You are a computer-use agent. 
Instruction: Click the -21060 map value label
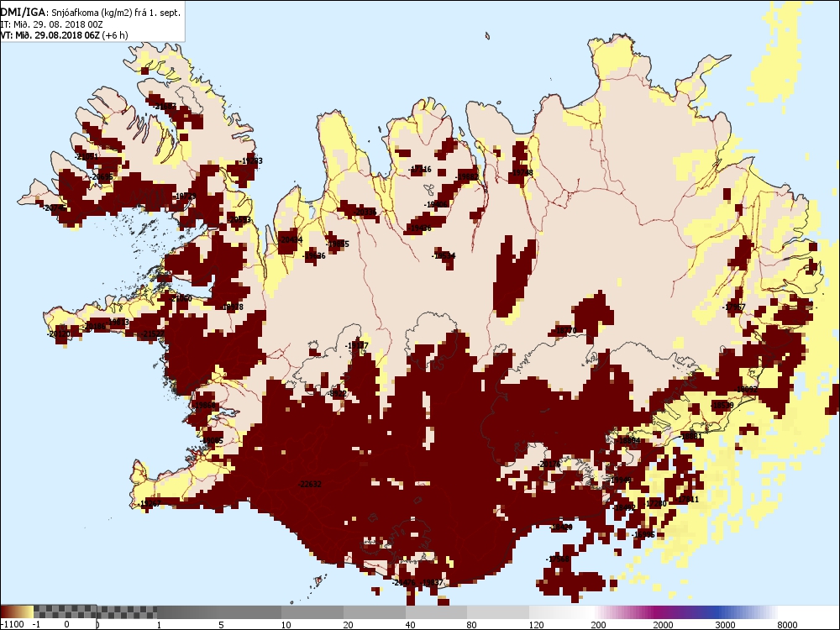pyautogui.click(x=180, y=298)
